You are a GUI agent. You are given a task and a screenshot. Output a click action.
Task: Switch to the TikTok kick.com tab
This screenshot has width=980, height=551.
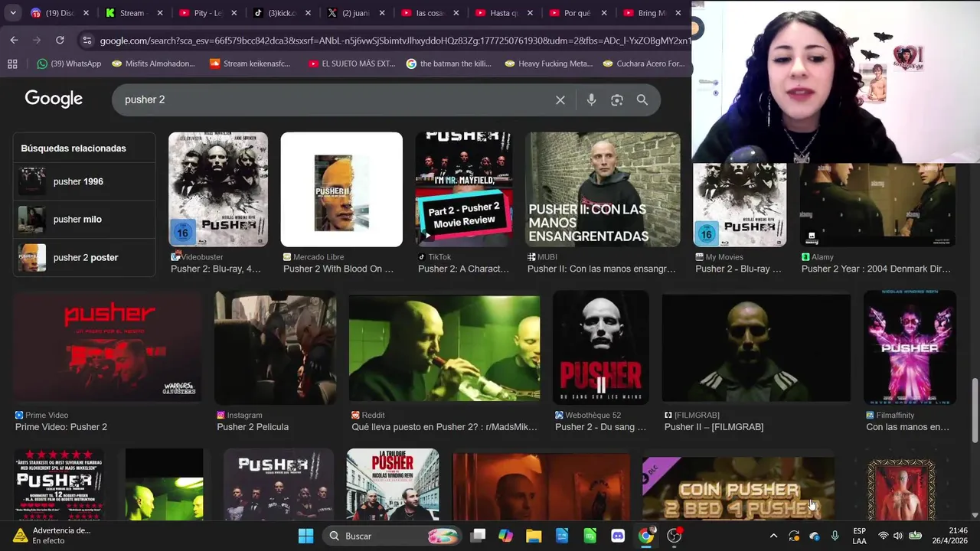pos(283,13)
